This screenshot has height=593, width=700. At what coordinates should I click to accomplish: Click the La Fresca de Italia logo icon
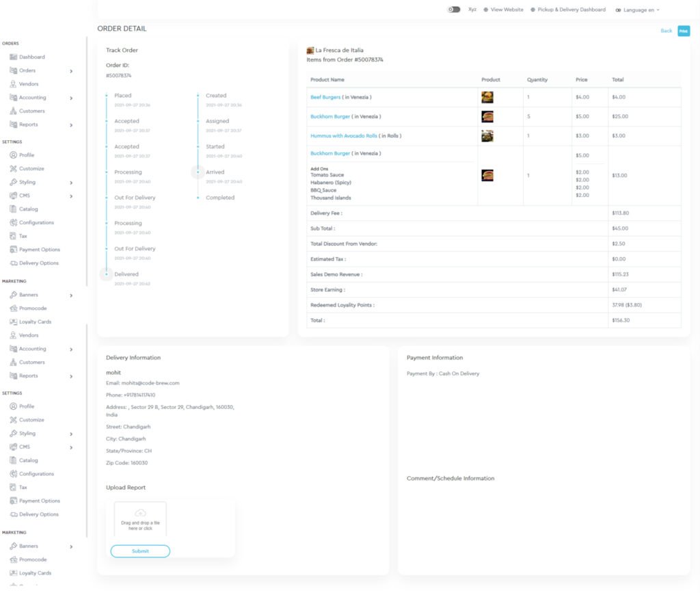310,50
